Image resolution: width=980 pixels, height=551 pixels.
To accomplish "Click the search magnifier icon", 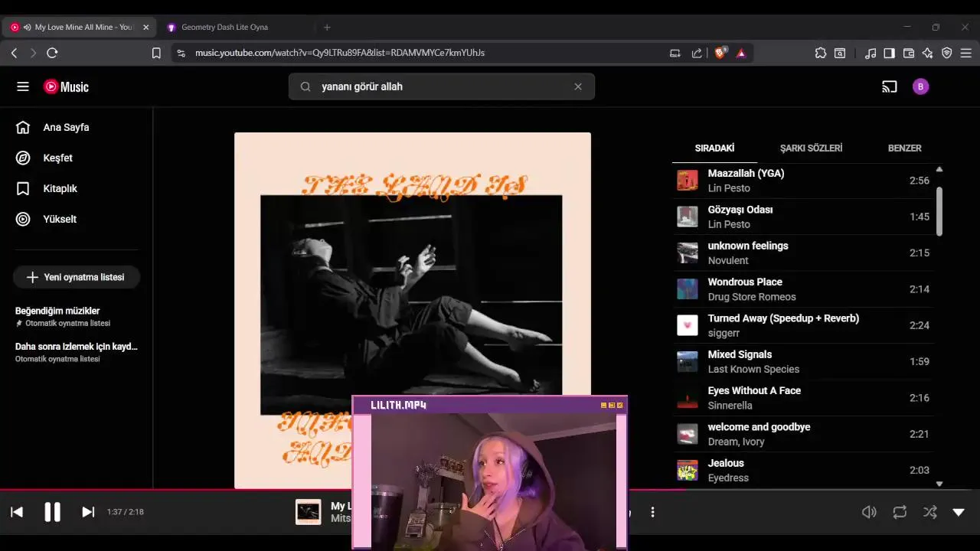I will tap(305, 86).
